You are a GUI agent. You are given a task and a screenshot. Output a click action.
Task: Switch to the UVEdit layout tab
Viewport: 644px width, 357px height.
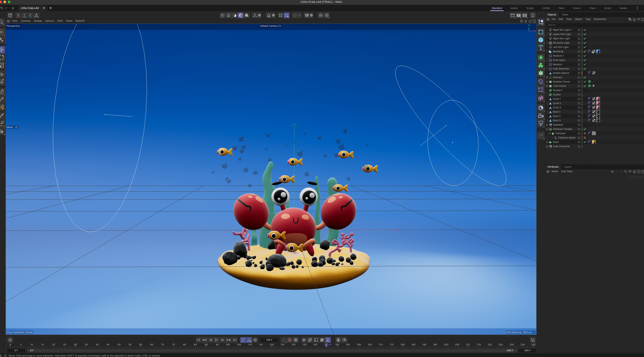pos(546,8)
